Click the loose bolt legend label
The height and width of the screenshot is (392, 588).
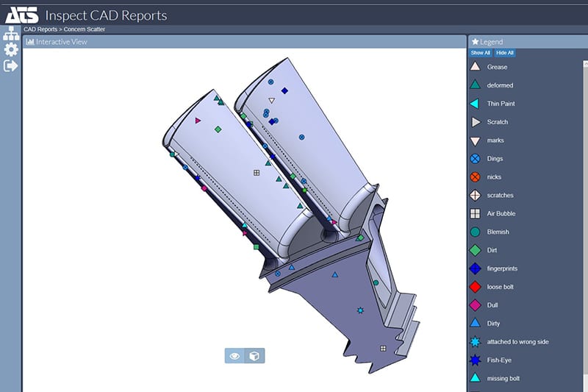(x=501, y=287)
